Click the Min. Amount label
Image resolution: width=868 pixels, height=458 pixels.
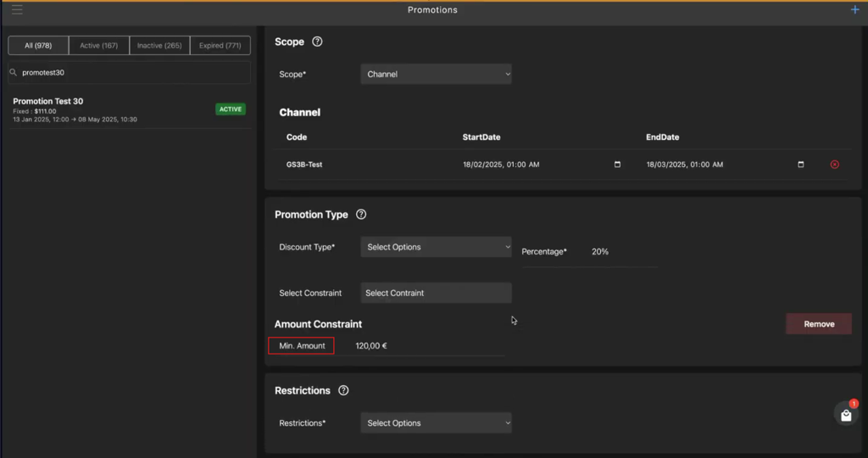click(302, 345)
